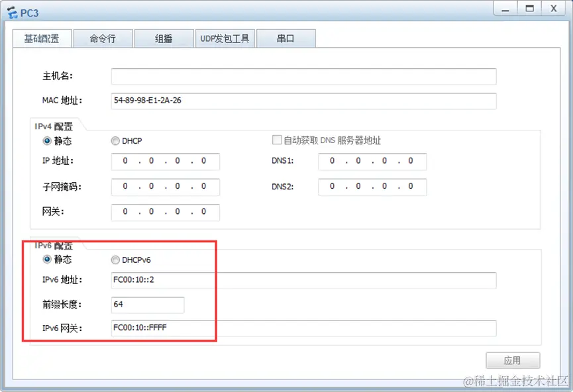Close the PC3 window
Image resolution: width=573 pixels, height=392 pixels.
[554, 9]
